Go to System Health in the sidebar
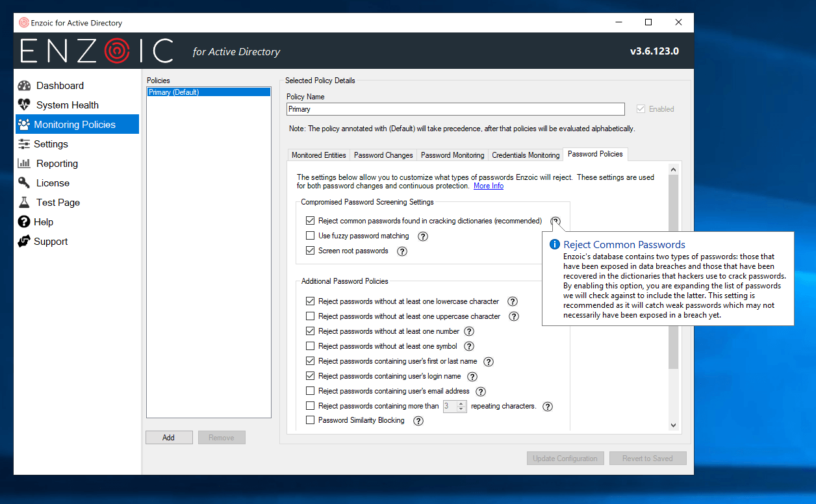 [x=67, y=105]
